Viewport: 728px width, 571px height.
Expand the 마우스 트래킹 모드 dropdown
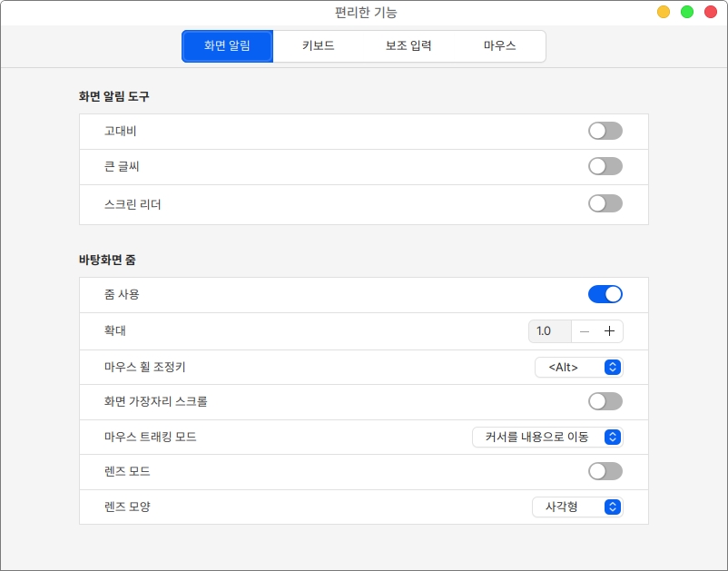click(x=547, y=437)
